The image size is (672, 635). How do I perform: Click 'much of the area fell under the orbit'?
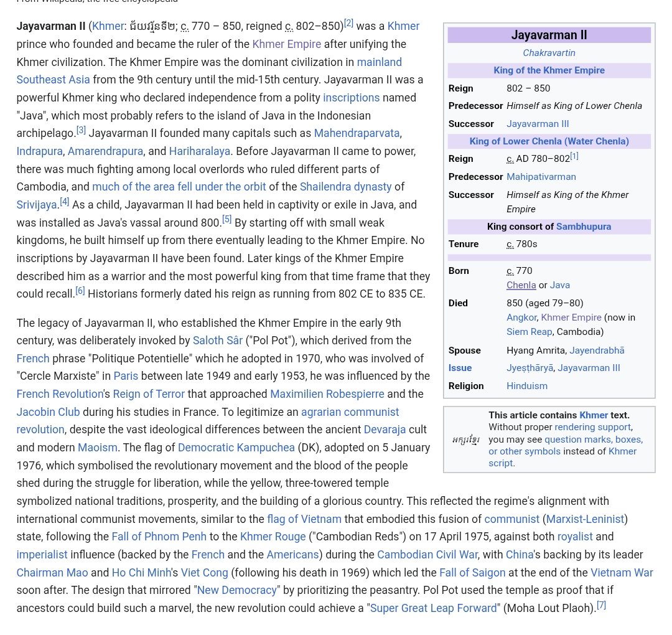[179, 187]
